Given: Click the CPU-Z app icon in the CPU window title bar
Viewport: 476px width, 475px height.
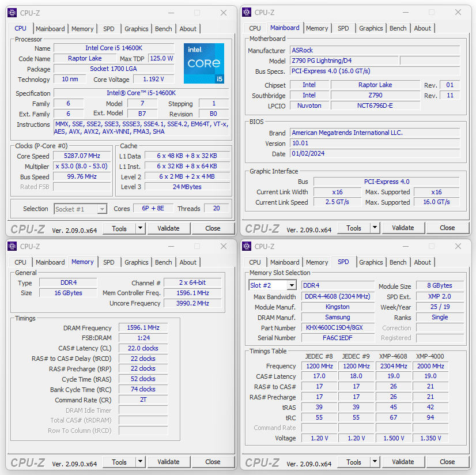Looking at the screenshot, I should (12, 13).
